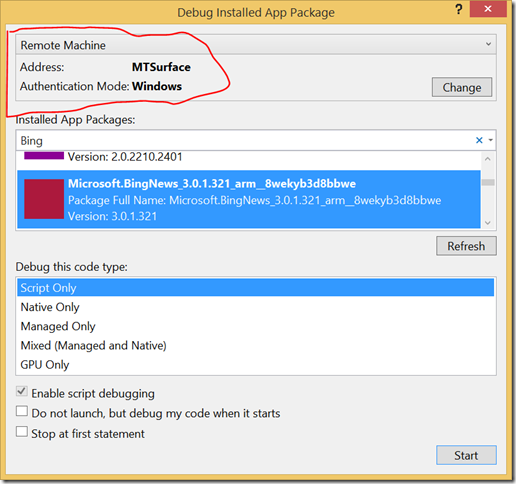Check Do not launch, but debug option
Image resolution: width=516 pixels, height=484 pixels.
point(22,411)
